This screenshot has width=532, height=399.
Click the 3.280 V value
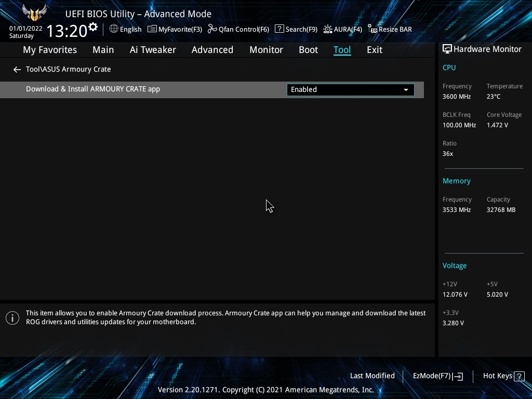point(453,323)
